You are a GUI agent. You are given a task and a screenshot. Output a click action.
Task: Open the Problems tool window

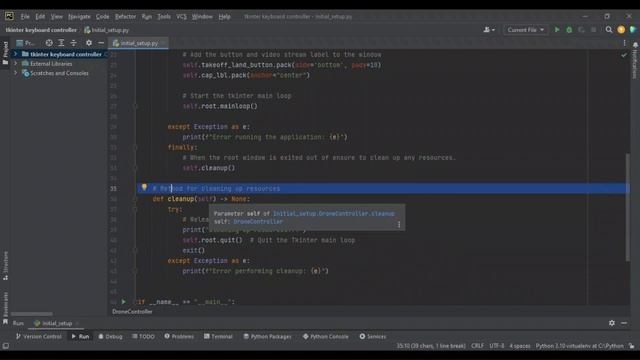179,336
